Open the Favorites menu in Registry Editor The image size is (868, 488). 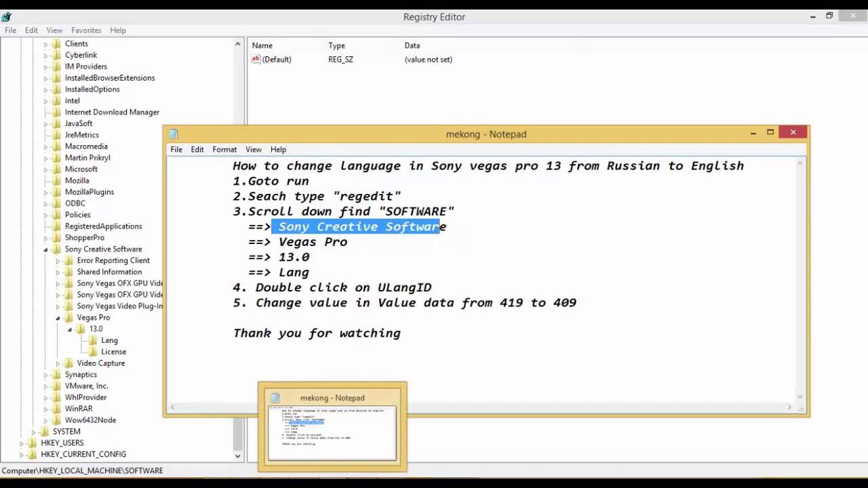[x=86, y=30]
